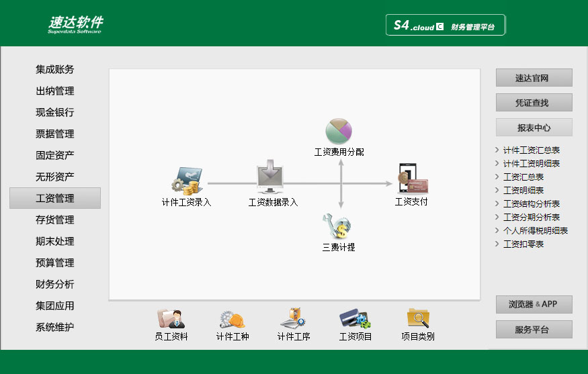Open the 计件工序 icon
588x374 pixels.
point(293,318)
